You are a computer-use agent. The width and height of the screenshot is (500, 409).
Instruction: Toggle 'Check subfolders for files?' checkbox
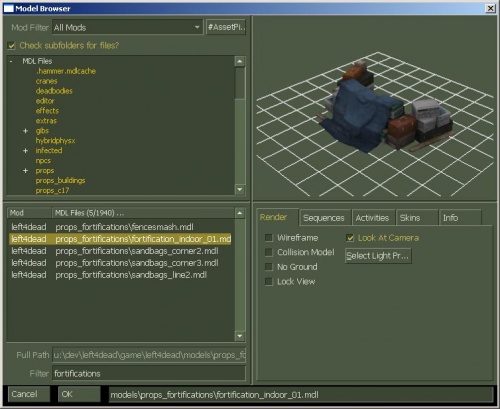(x=12, y=46)
